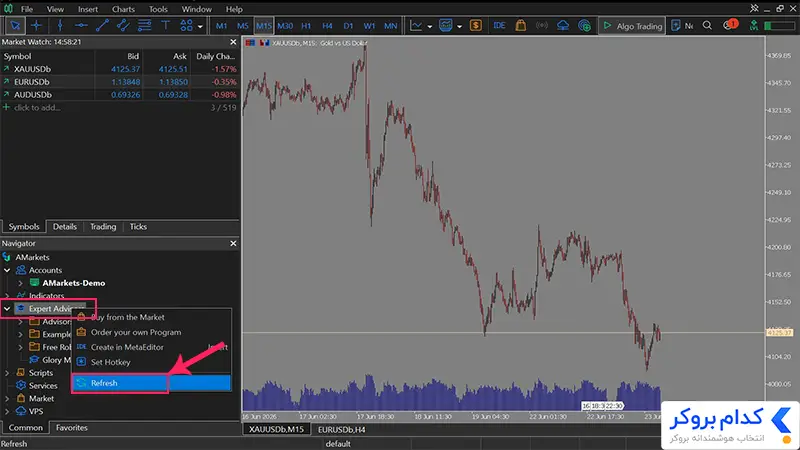Image resolution: width=800 pixels, height=450 pixels.
Task: Select the text label tool
Action: tap(165, 25)
